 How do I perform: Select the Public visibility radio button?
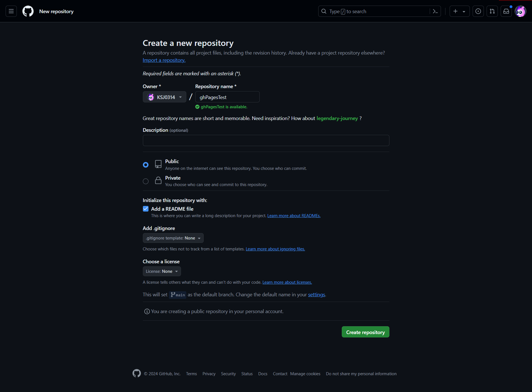click(146, 165)
